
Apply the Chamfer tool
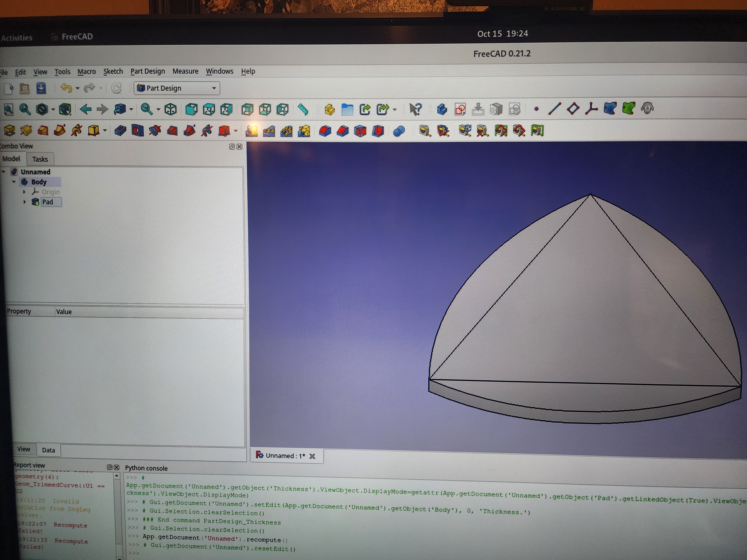(x=342, y=131)
